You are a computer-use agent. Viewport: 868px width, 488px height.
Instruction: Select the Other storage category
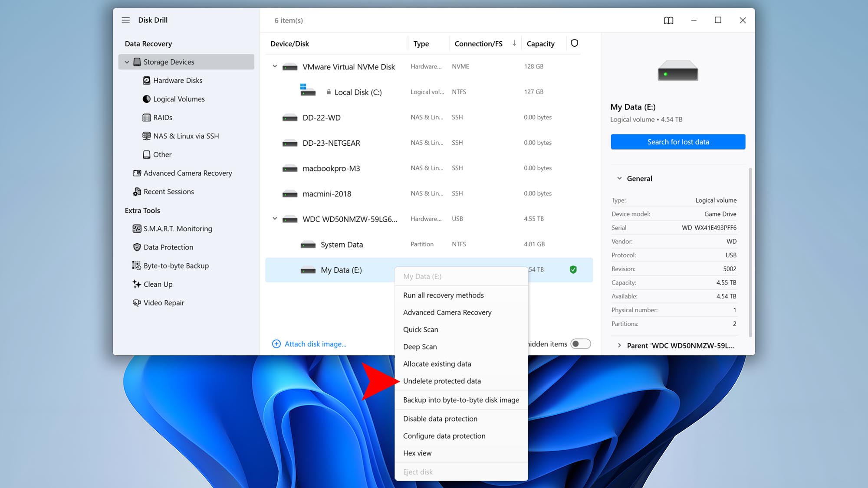[157, 154]
